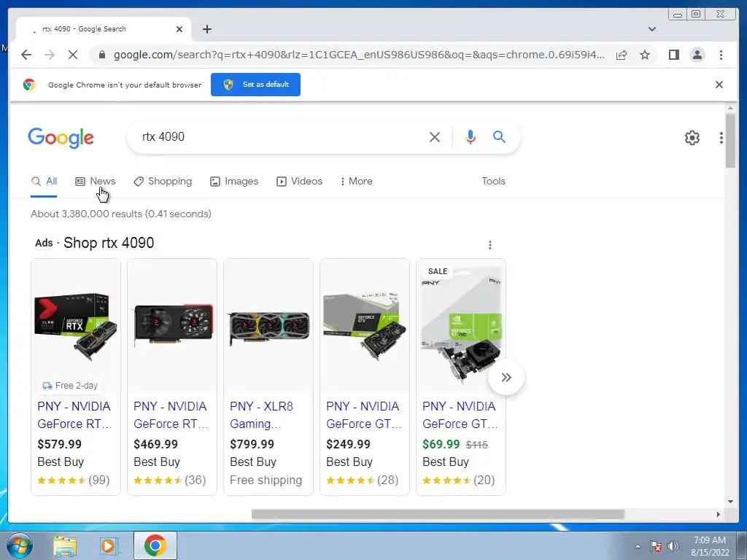747x560 pixels.
Task: Click the (28) star rating
Action: (x=362, y=480)
